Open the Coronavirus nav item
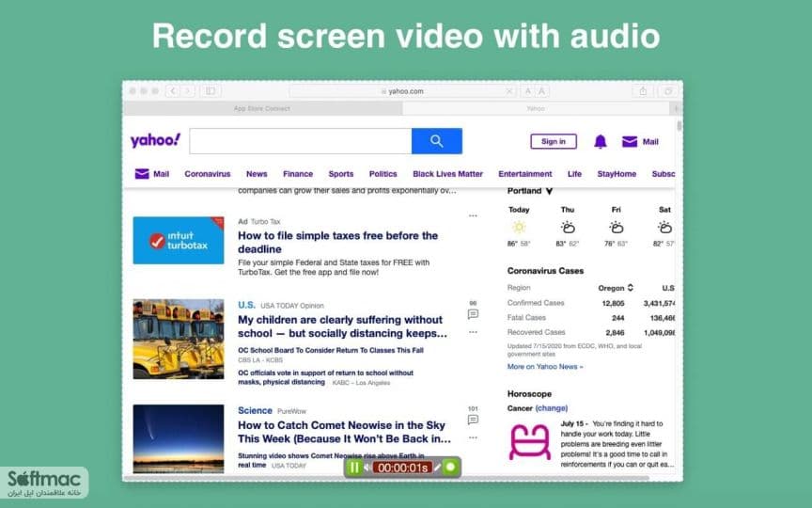This screenshot has height=508, width=812. [207, 174]
